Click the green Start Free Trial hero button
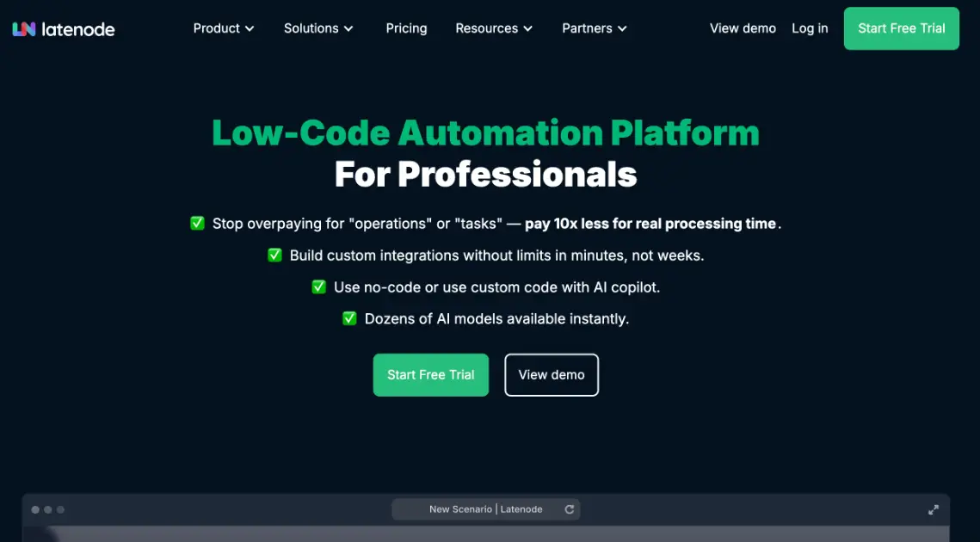The image size is (980, 542). (430, 375)
